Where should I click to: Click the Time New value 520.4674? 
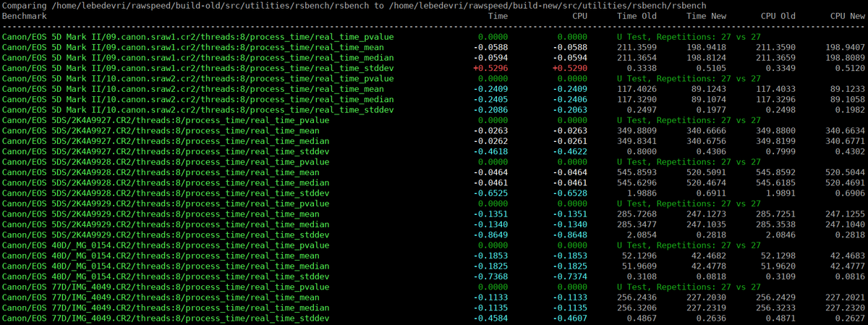tap(707, 182)
